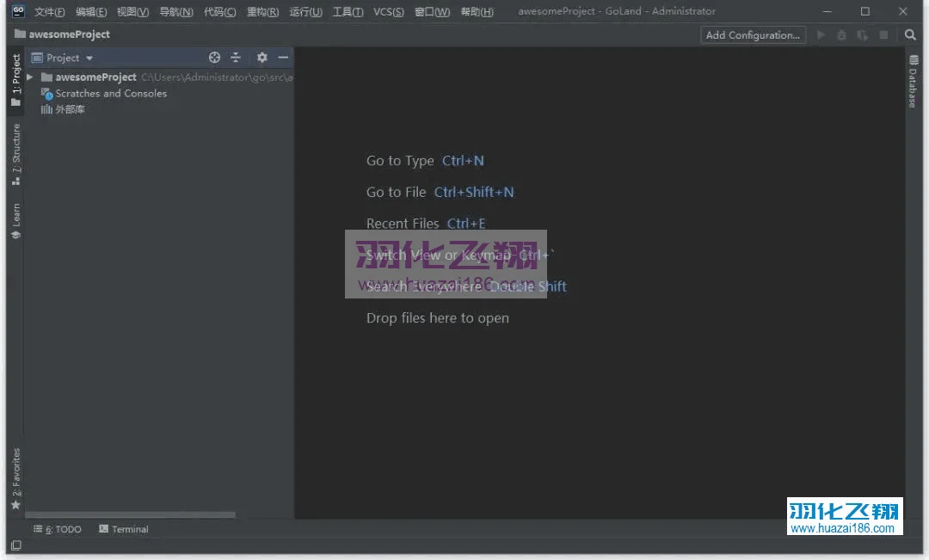Open the Database side tab
929x560 pixels.
click(x=913, y=81)
